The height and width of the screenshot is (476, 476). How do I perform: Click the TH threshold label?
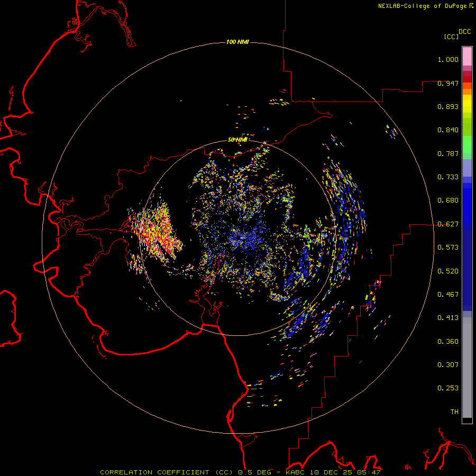[x=454, y=412]
